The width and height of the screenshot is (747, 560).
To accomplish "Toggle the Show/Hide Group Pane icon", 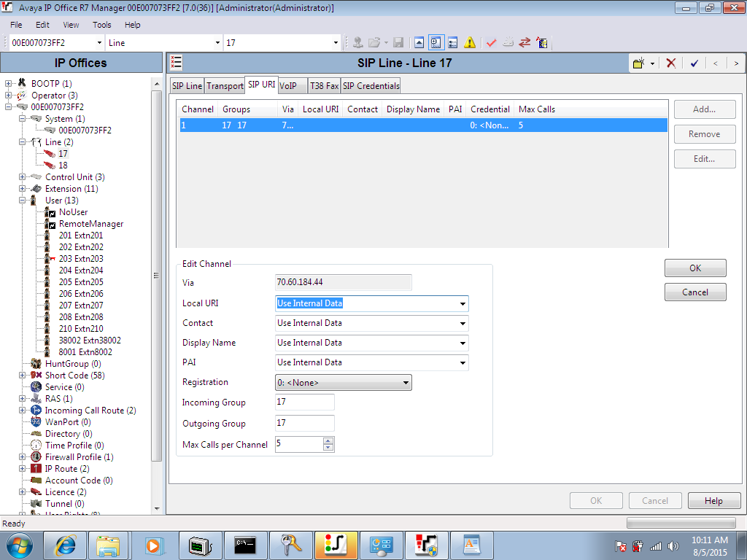I will pos(452,43).
